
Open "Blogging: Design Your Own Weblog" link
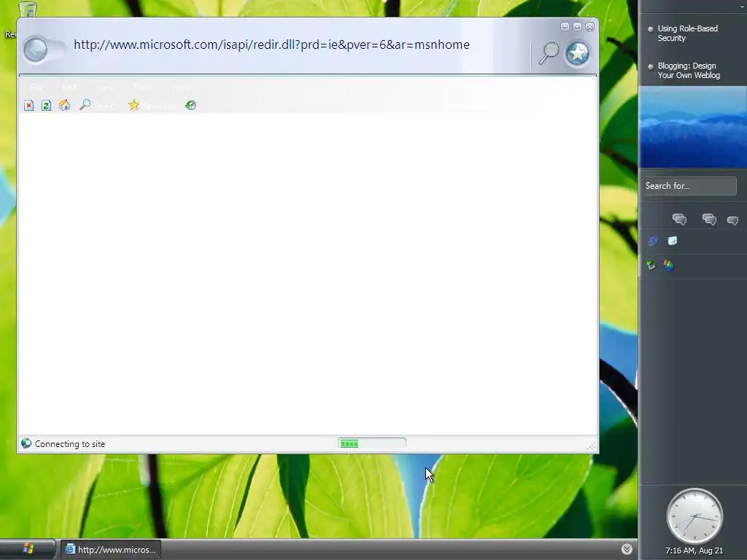(x=689, y=71)
